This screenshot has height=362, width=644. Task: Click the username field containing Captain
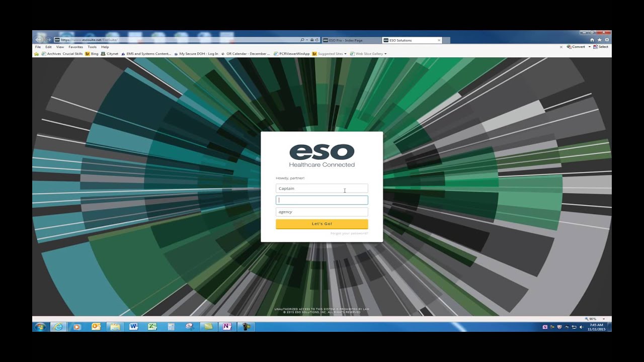tap(322, 189)
